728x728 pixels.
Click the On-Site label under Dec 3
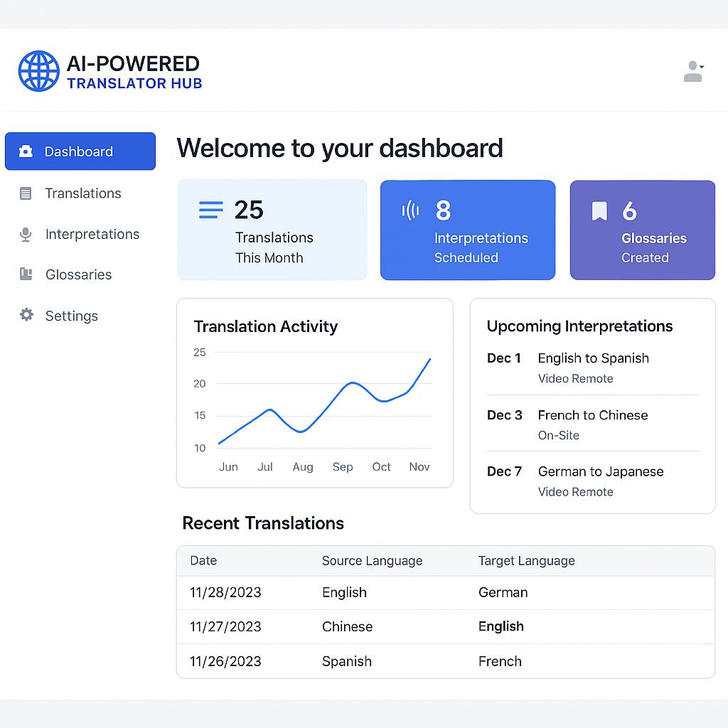coord(559,436)
